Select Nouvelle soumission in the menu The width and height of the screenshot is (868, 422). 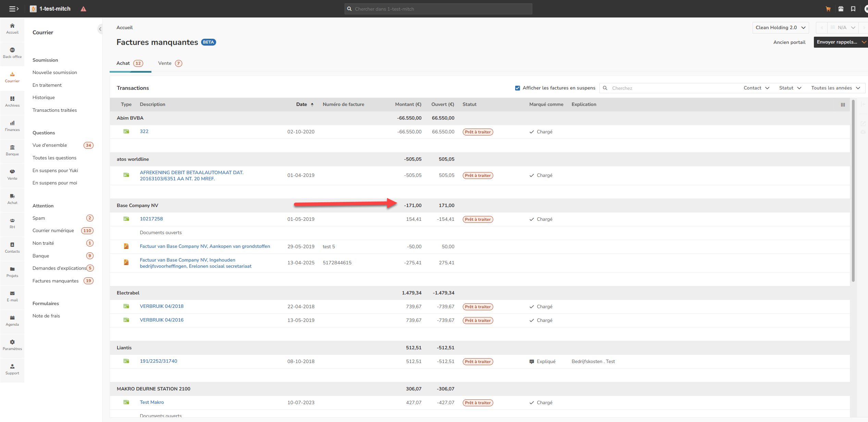pos(55,72)
